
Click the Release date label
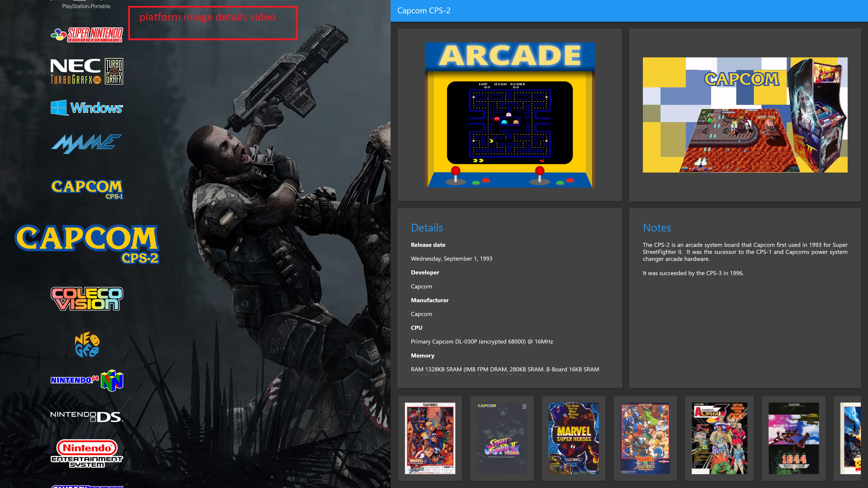[428, 245]
